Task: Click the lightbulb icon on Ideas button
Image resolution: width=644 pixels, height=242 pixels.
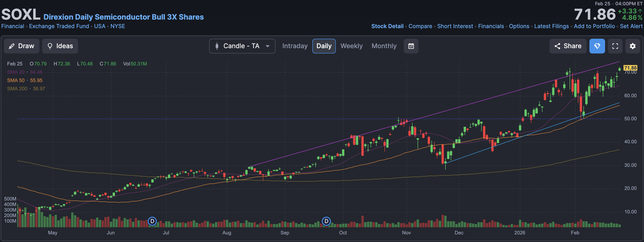Action: point(50,46)
